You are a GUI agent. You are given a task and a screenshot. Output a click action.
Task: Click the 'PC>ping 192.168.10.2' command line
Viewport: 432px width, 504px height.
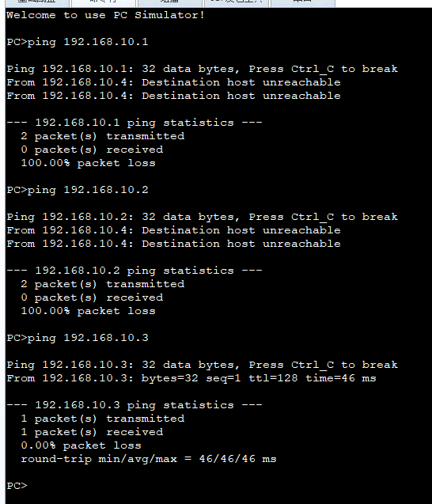click(x=78, y=190)
